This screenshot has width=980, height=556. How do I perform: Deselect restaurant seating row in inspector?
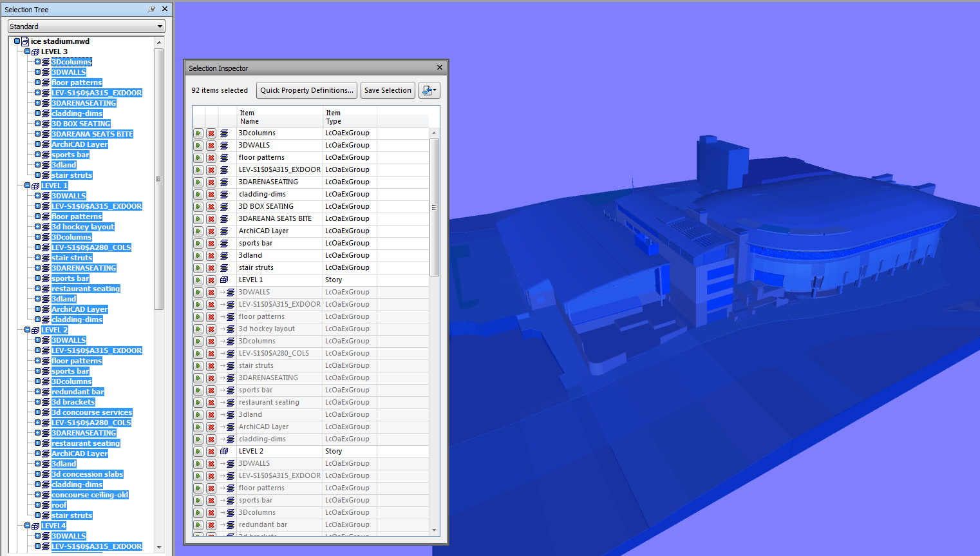(211, 403)
